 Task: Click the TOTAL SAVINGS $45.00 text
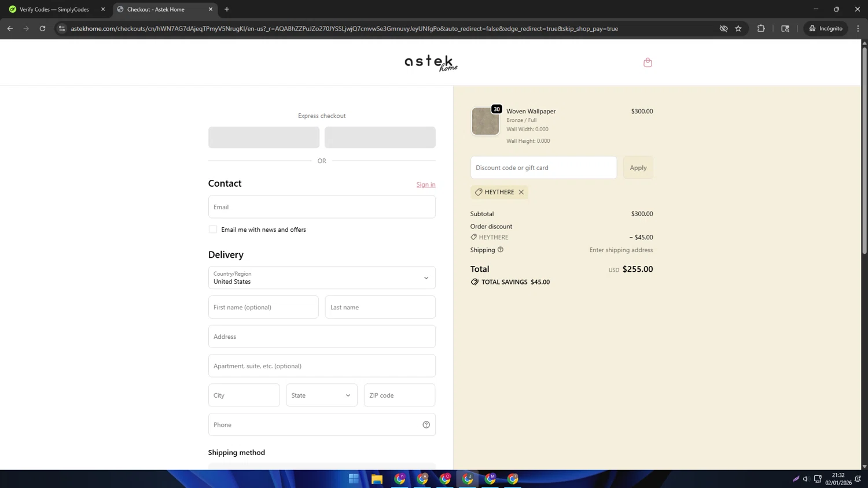pos(516,282)
